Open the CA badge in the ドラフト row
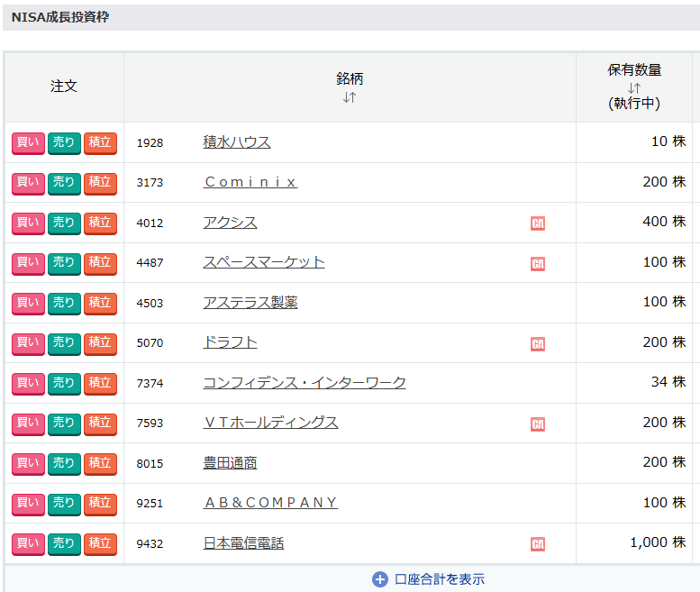 (538, 344)
